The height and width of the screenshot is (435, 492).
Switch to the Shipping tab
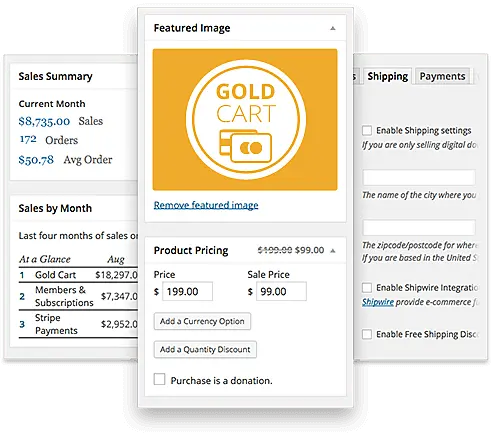(388, 76)
